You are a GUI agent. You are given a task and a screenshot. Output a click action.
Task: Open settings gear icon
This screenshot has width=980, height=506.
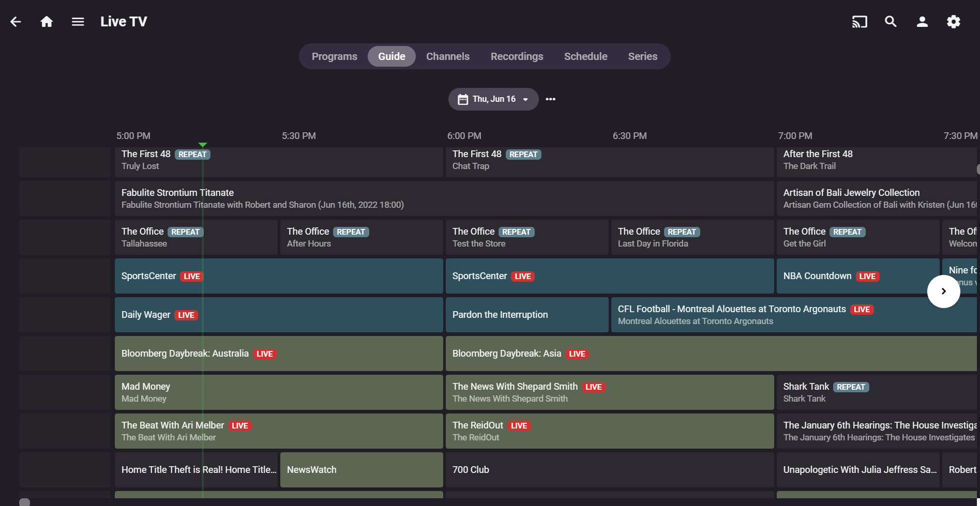click(x=953, y=22)
